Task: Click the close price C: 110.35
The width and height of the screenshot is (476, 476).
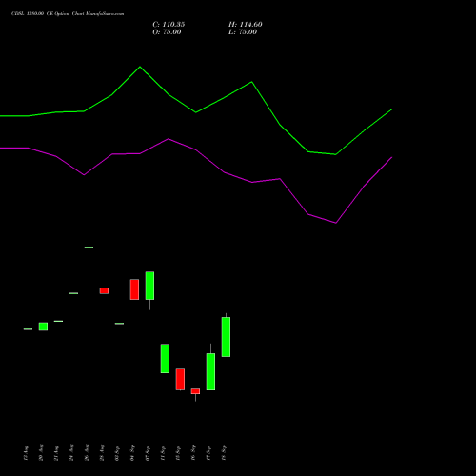Action: coord(169,25)
